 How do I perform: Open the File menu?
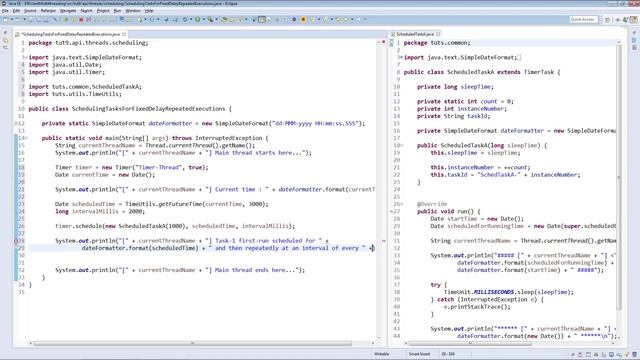coord(5,11)
